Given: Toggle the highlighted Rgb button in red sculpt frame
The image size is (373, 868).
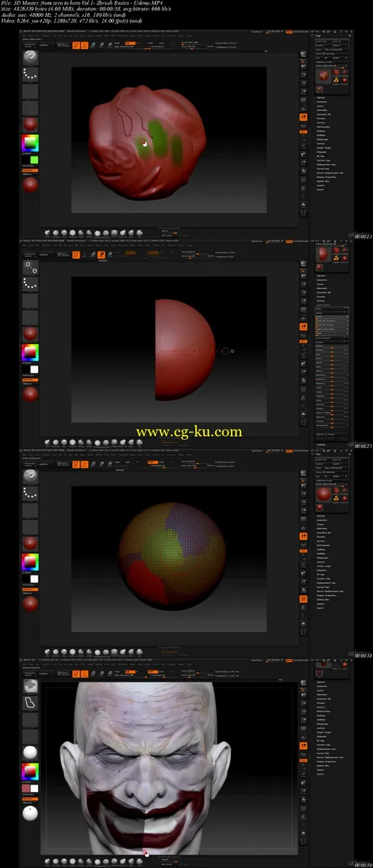Looking at the screenshot, I should pos(130,43).
